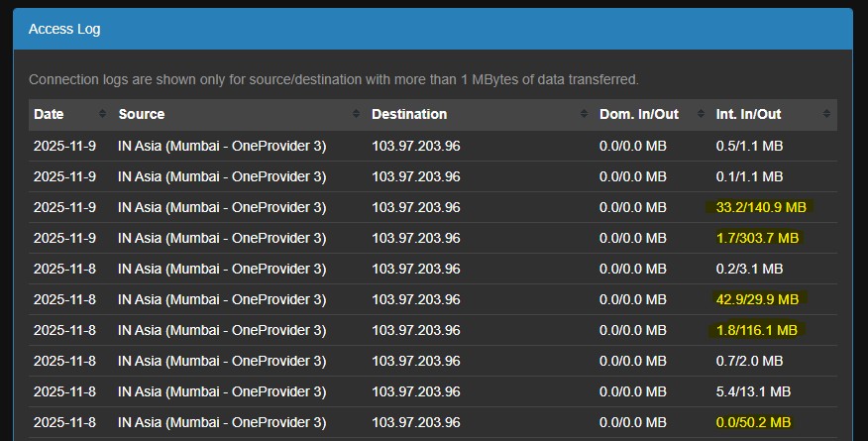Click the highlighted 1.7/303.7 MB entry
Image resolution: width=868 pixels, height=441 pixels.
point(757,239)
